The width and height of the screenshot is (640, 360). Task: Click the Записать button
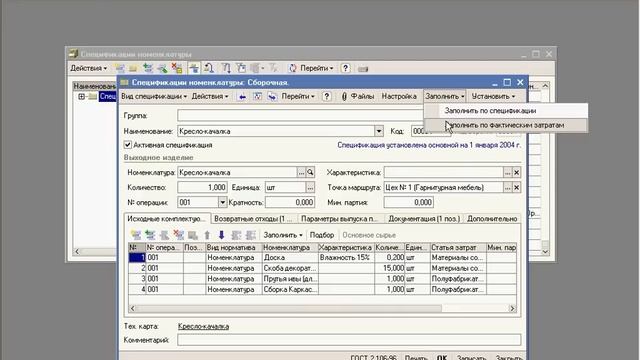471,358
